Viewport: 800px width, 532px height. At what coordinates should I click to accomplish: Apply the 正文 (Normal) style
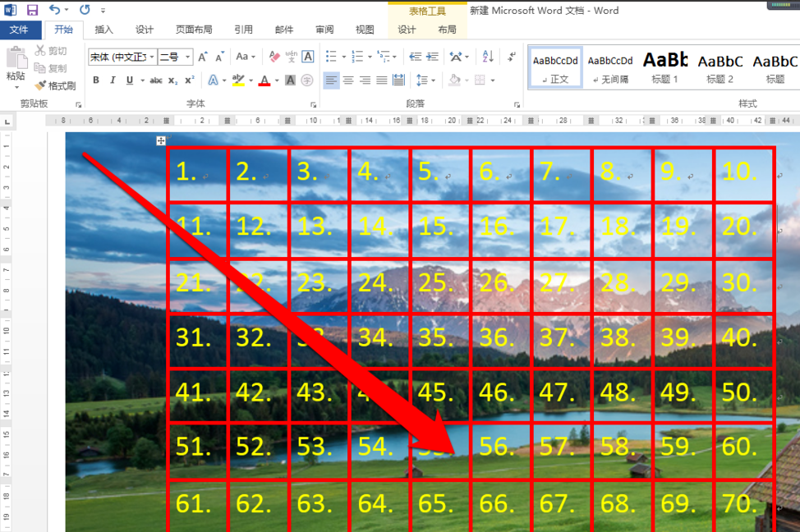click(x=555, y=68)
